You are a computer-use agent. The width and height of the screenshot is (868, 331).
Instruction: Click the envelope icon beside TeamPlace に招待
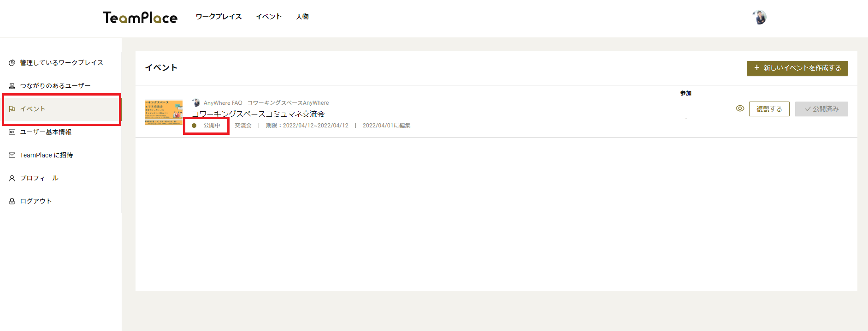pos(12,155)
